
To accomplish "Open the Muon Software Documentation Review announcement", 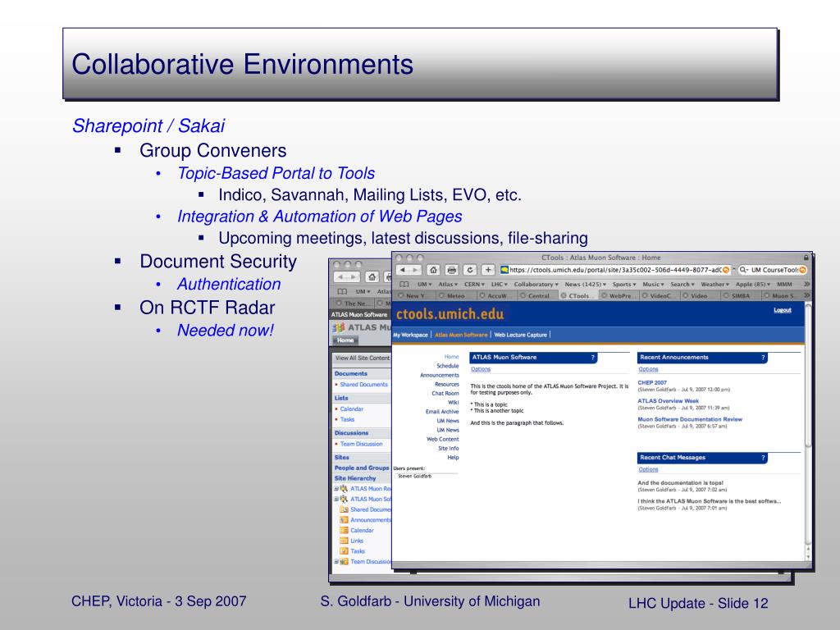I will 690,419.
